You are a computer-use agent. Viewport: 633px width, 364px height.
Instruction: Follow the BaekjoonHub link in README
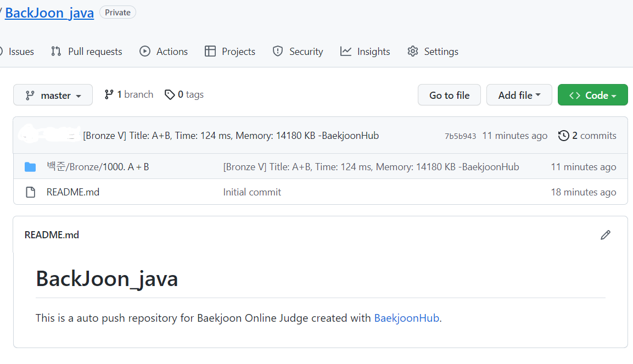click(x=406, y=318)
